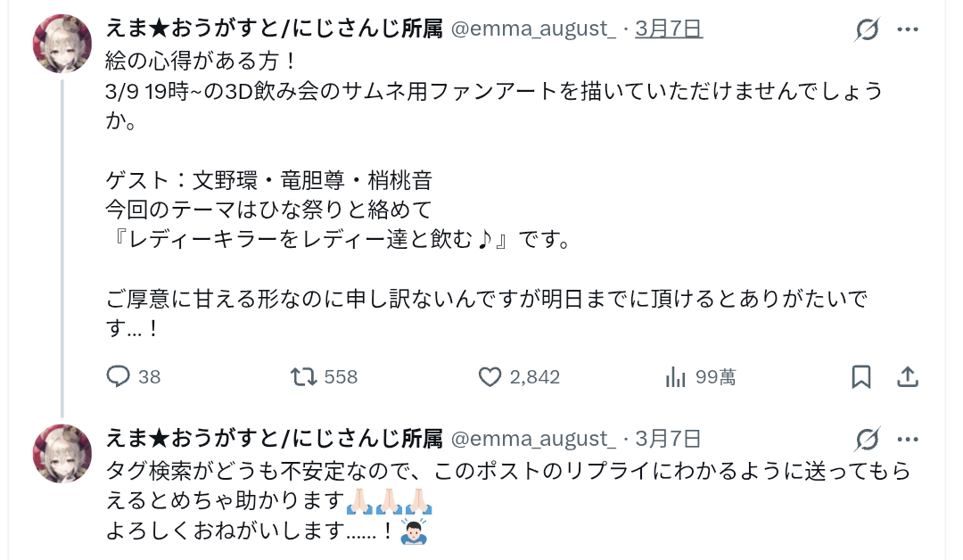Click @emma_august_ handle on second post
The image size is (963, 560).
tap(533, 439)
